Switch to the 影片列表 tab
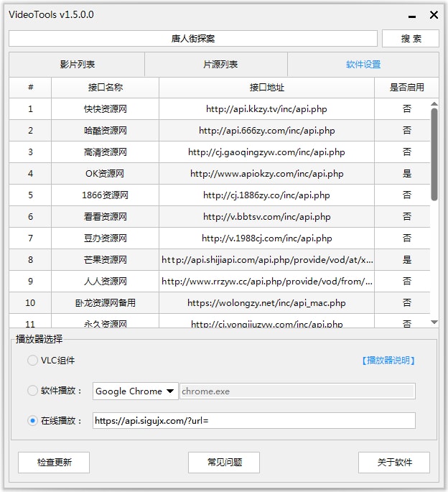Screen dimensions: 448x492 77,65
